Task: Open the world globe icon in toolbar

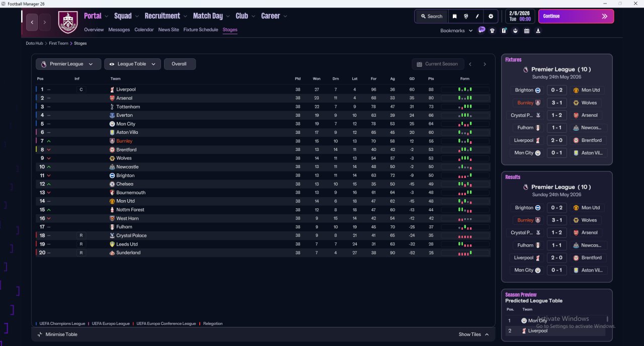Action: point(466,16)
